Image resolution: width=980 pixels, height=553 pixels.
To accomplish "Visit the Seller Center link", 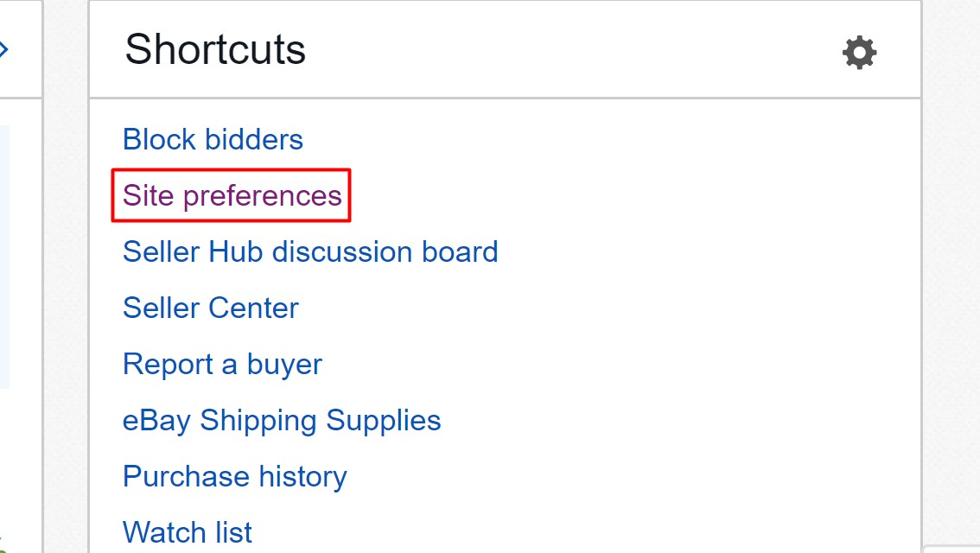I will point(211,308).
